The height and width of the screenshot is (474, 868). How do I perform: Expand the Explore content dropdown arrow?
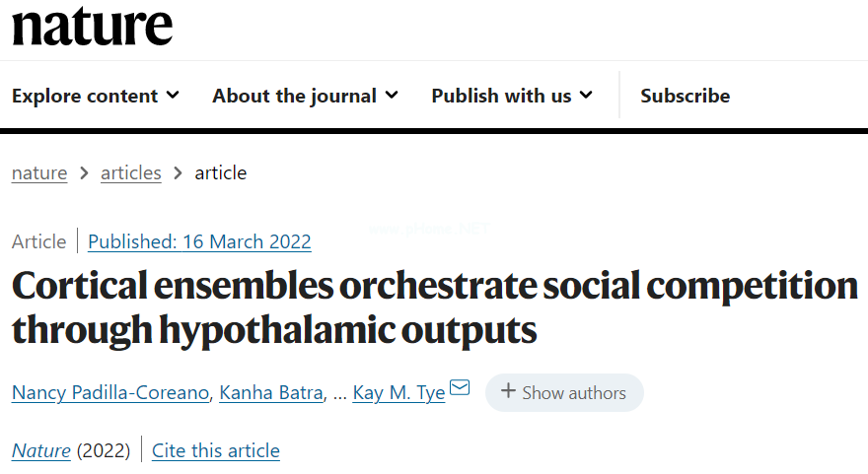[x=173, y=96]
